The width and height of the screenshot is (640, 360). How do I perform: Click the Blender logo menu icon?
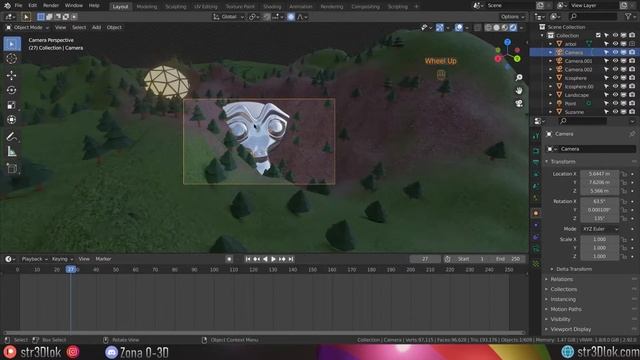click(7, 6)
